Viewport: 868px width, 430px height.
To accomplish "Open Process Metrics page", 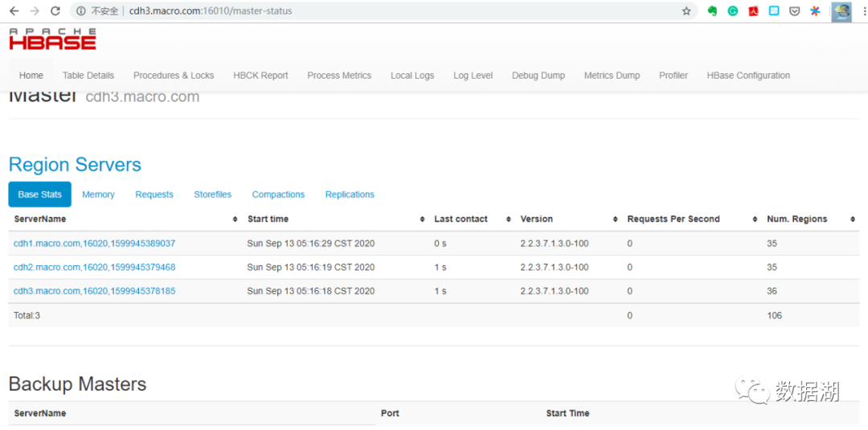I will coord(339,76).
